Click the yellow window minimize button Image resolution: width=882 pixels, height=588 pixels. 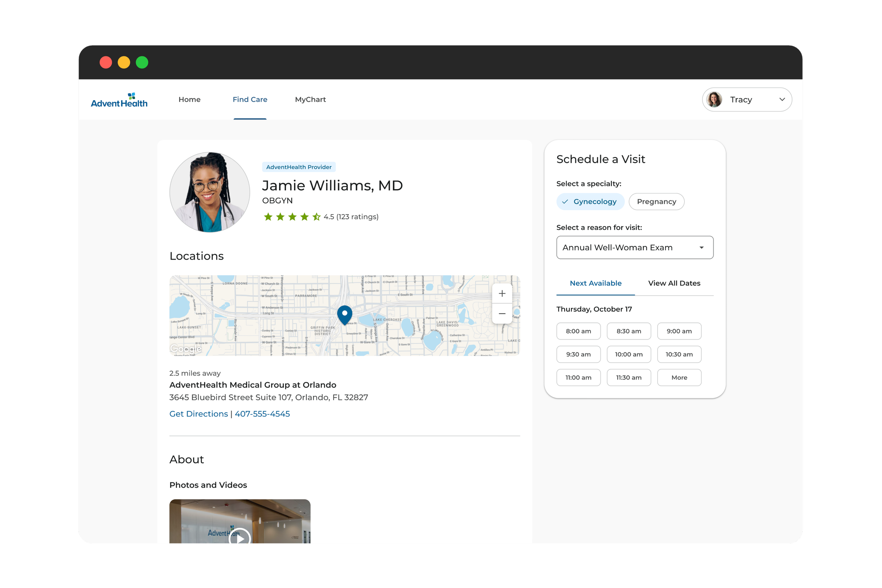pos(124,62)
